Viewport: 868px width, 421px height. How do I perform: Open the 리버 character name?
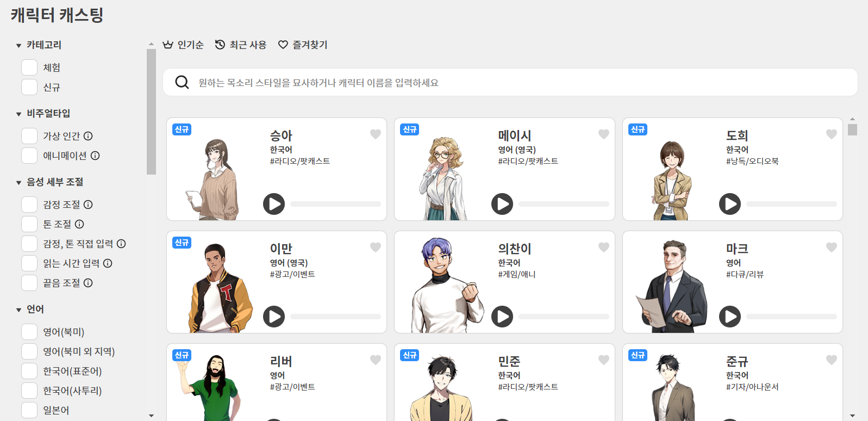281,361
